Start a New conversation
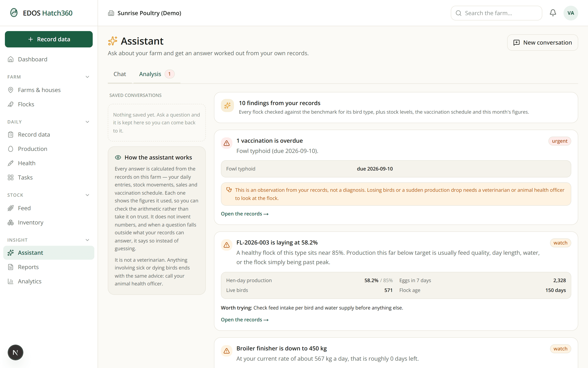The height and width of the screenshot is (368, 588). (542, 43)
